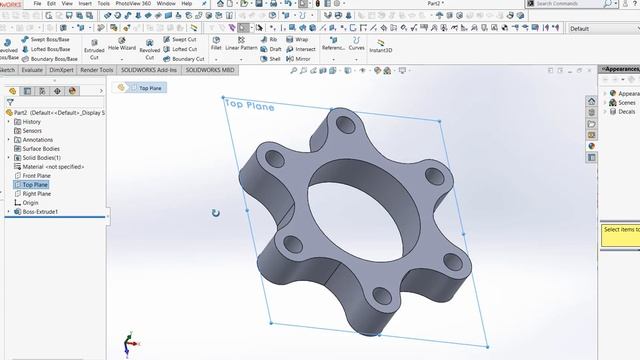Expand the Boss-Extrude1 feature
Screen dimensions: 640x360
coord(9,211)
